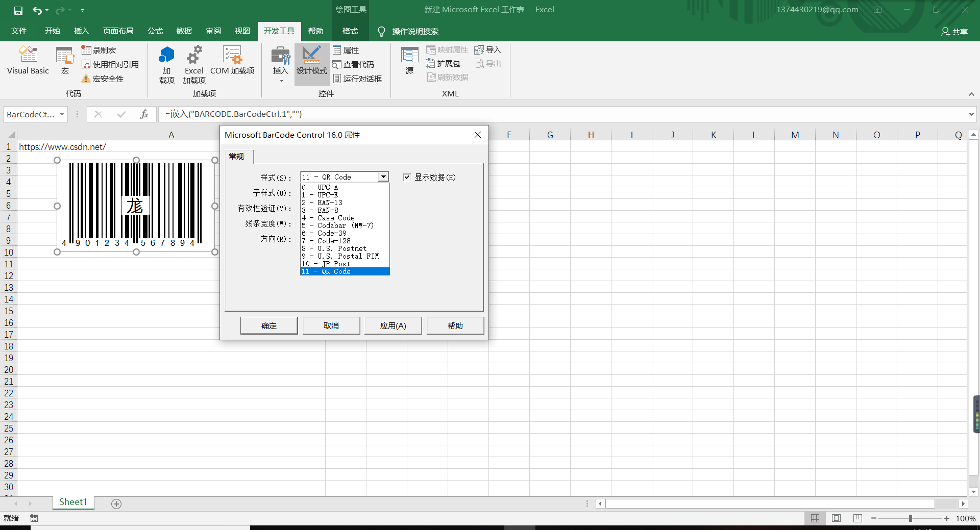Uncheck the 显示数据(H) checkbox
This screenshot has width=980, height=530.
pos(407,177)
